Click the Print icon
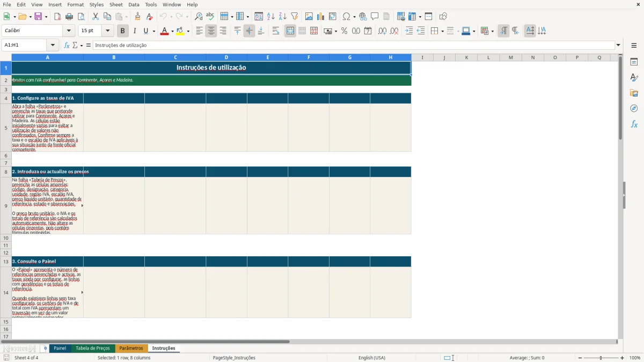Viewport: 644px width, 362px height. (69, 17)
